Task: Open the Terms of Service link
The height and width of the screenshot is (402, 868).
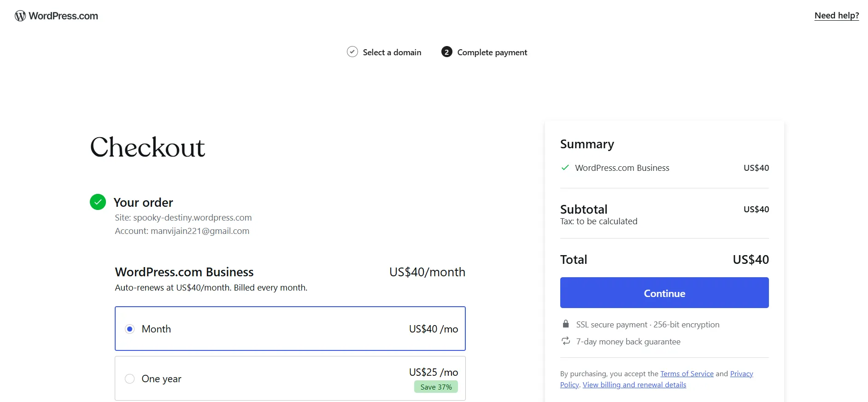Action: [687, 374]
